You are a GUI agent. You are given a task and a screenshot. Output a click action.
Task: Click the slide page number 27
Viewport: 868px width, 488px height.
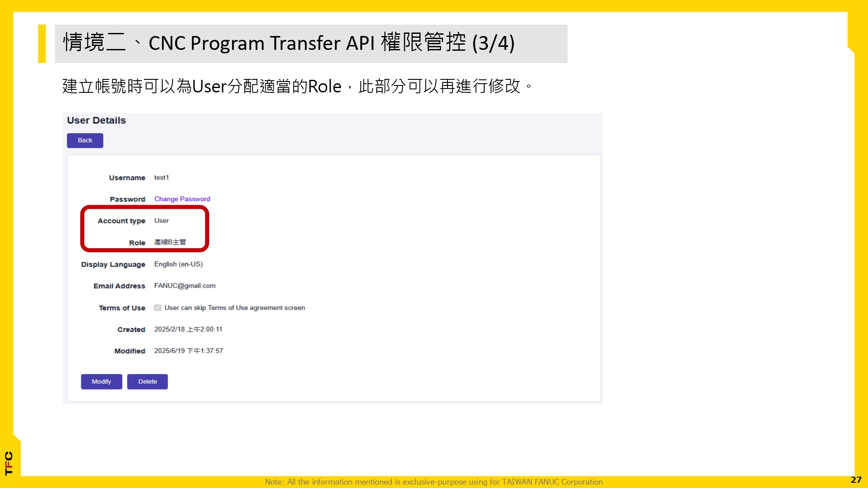click(856, 480)
